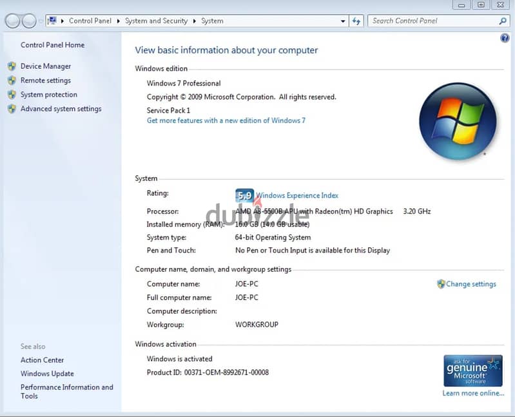The width and height of the screenshot is (515, 420).
Task: Click shield icon beside Remote settings
Action: click(x=12, y=81)
